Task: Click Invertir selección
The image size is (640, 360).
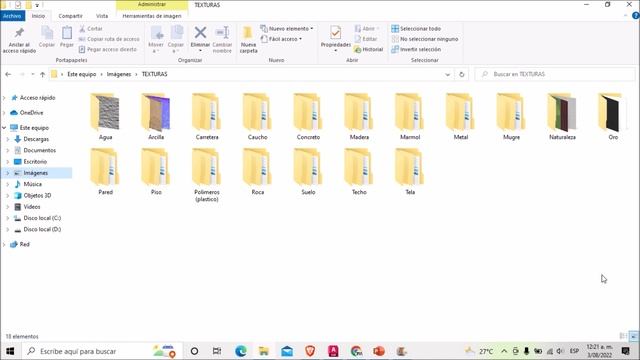Action: click(416, 49)
